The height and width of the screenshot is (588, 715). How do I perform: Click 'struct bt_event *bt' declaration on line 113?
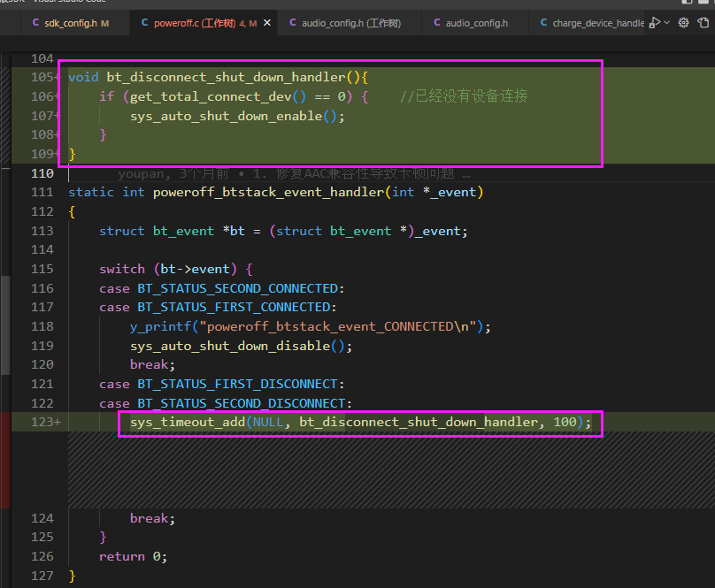click(172, 231)
